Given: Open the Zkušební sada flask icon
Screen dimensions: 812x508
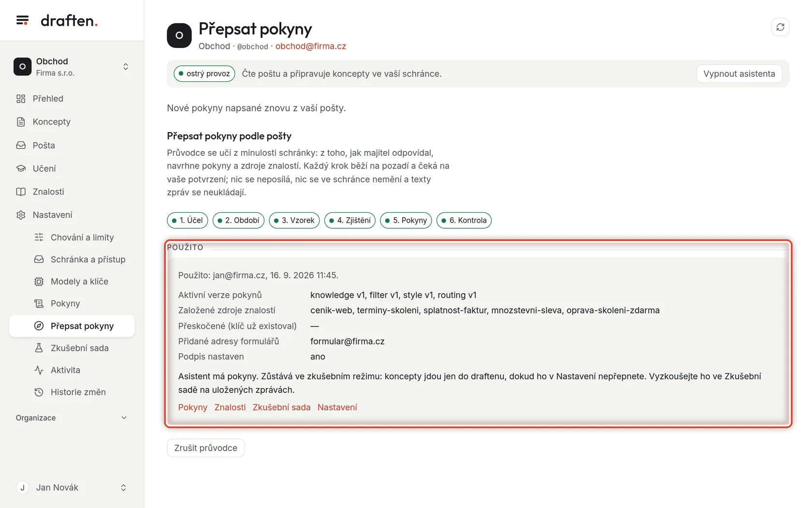Looking at the screenshot, I should click(39, 348).
